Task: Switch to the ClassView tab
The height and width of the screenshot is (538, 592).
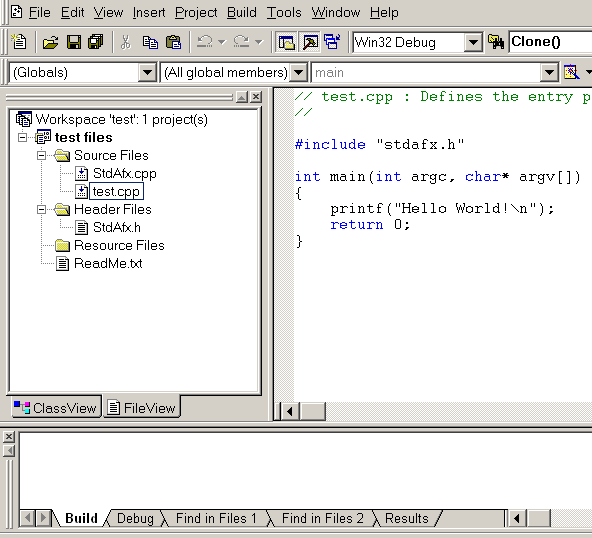Action: (57, 407)
